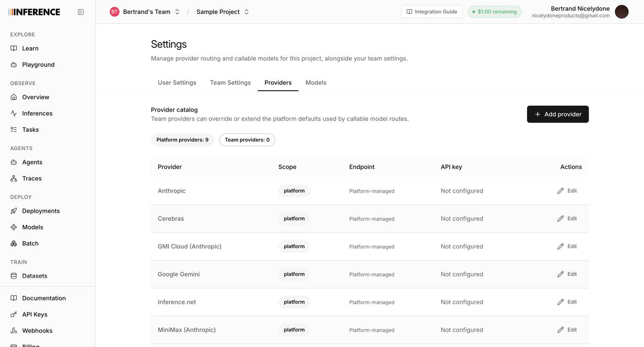Screen dimensions: 644x347
Task: Click the Tasks list icon
Action: click(x=14, y=130)
